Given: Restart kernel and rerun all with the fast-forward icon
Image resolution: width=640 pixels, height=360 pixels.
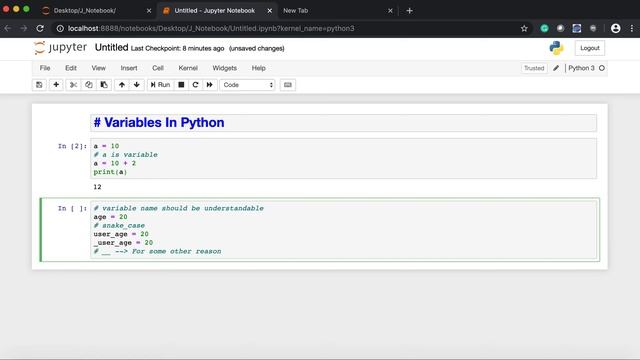Looking at the screenshot, I should click(210, 85).
